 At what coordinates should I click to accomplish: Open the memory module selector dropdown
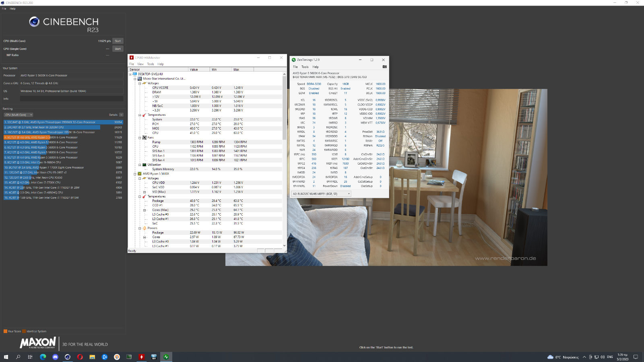[x=321, y=194]
